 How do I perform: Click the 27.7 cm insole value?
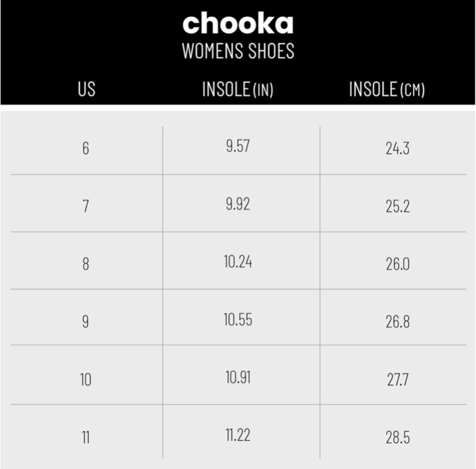coord(398,379)
